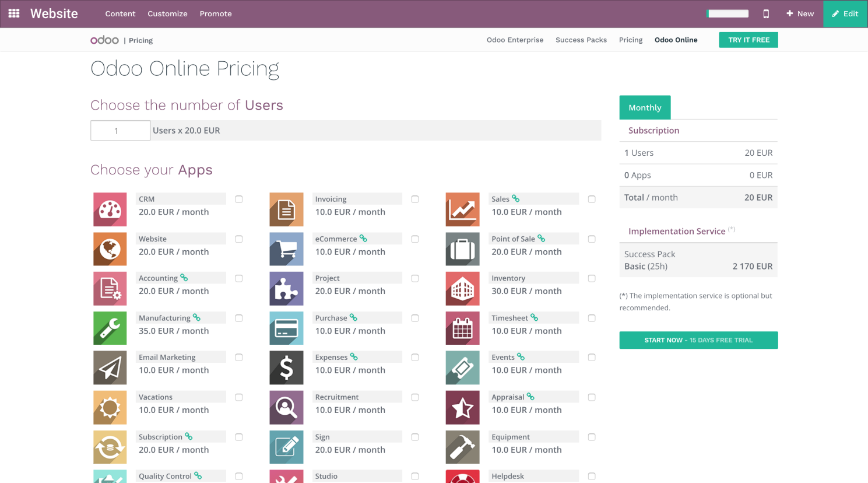Check the Website app checkbox
The width and height of the screenshot is (868, 483).
tap(239, 239)
